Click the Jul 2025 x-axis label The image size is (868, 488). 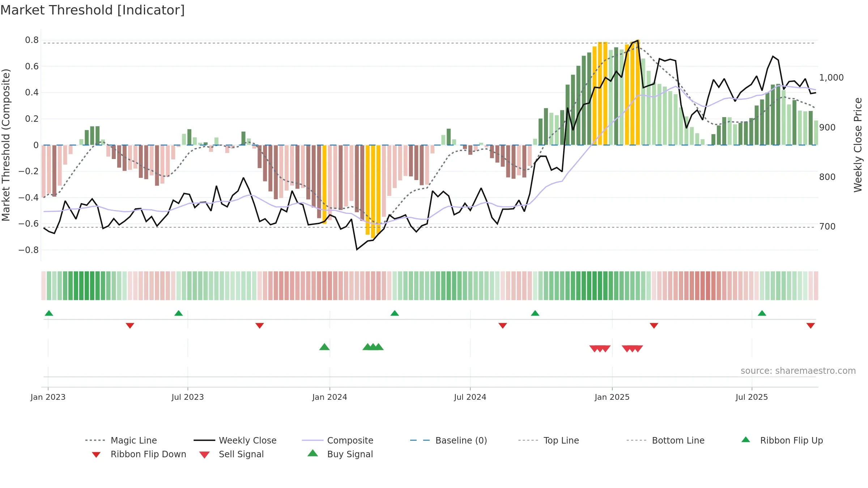752,397
